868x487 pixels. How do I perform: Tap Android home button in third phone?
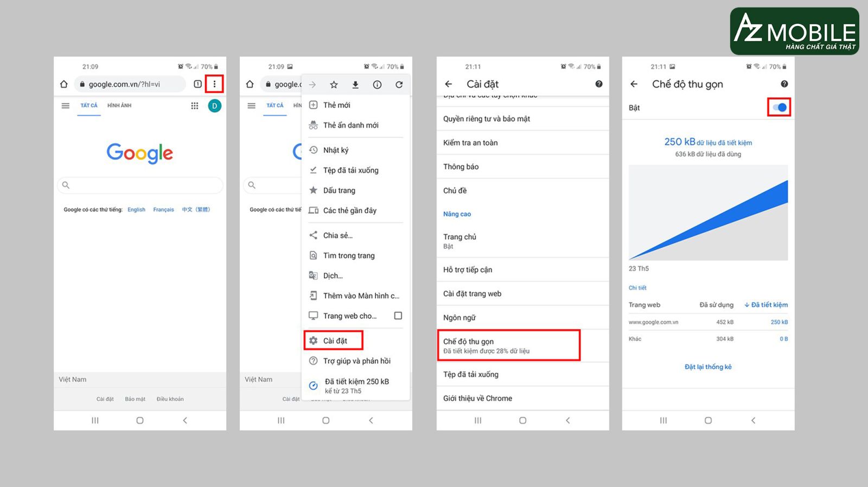(x=523, y=420)
